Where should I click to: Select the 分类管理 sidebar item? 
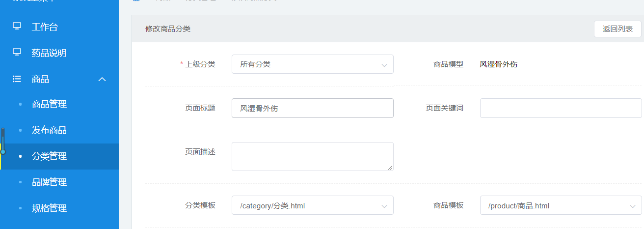(49, 156)
